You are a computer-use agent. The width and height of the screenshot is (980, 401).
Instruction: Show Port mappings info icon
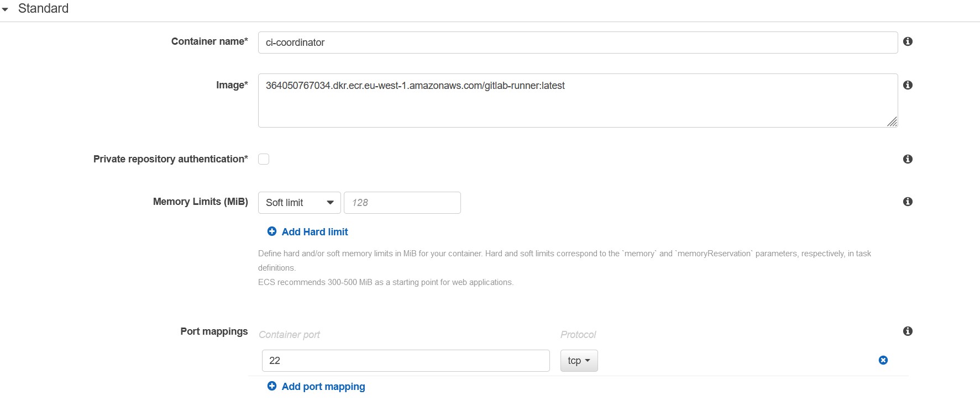pos(908,331)
